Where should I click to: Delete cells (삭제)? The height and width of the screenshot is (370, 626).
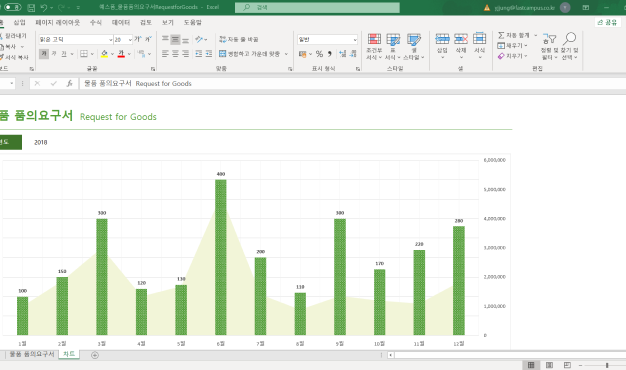[461, 47]
